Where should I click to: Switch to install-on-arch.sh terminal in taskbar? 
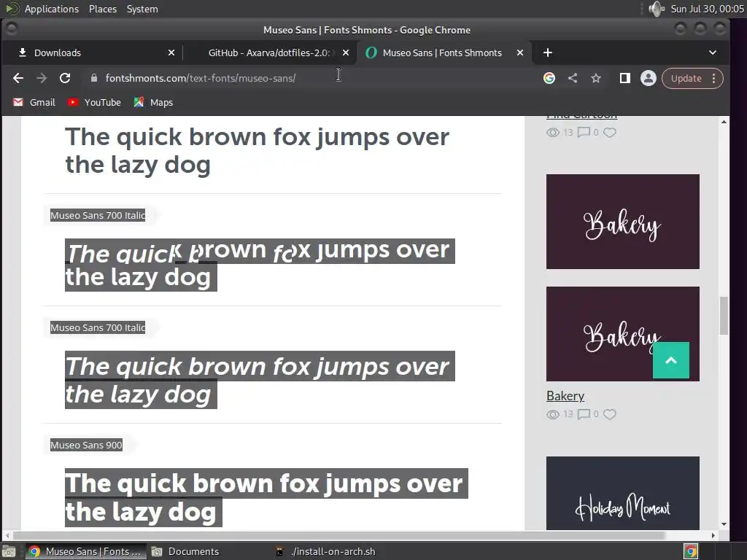tap(326, 551)
